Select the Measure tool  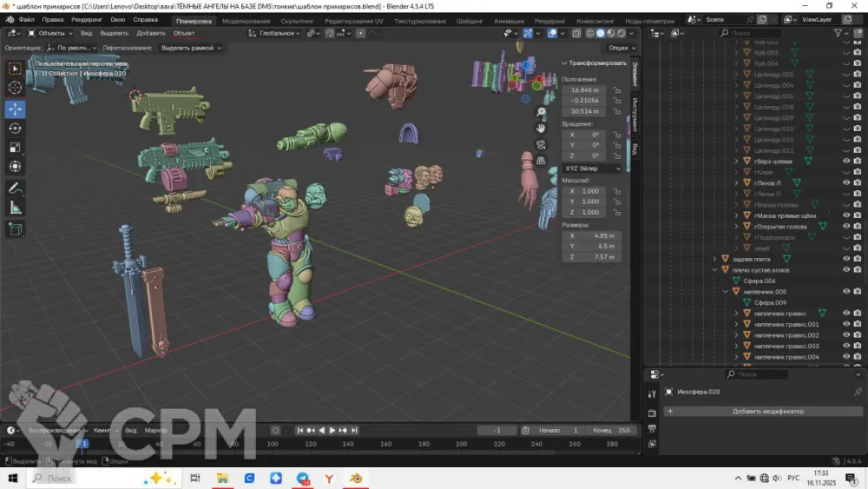click(16, 208)
